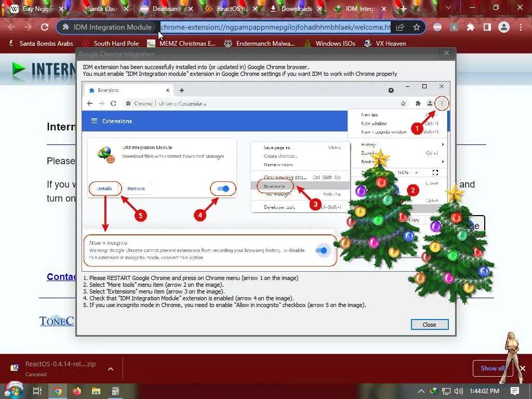Open Chrome's three-dot menu
Image resolution: width=532 pixels, height=399 pixels.
[521, 27]
